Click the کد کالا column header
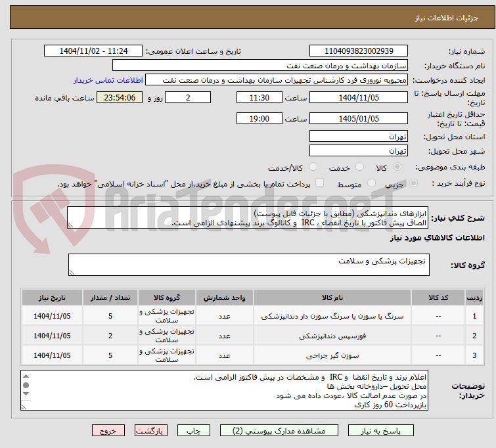This screenshot has width=496, height=448. point(438,298)
